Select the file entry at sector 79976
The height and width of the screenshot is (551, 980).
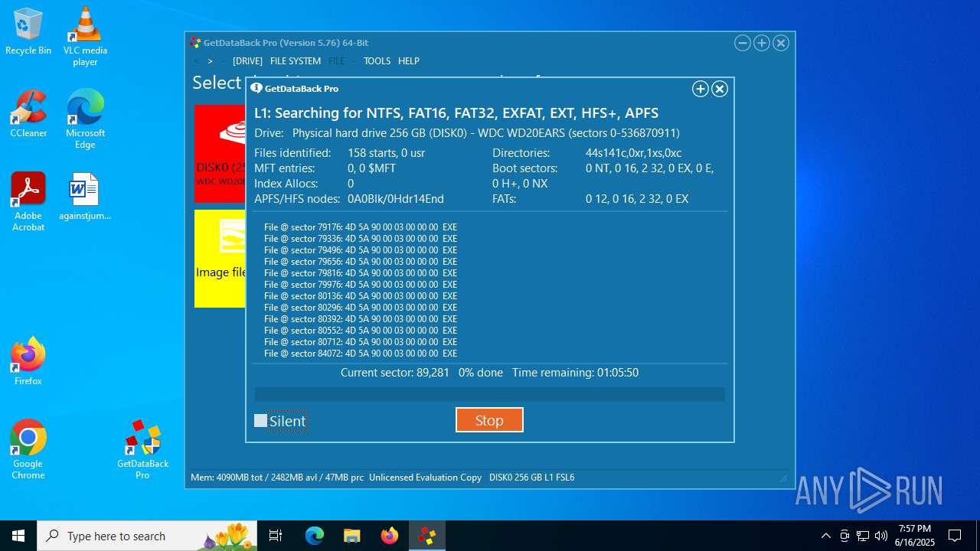point(361,285)
